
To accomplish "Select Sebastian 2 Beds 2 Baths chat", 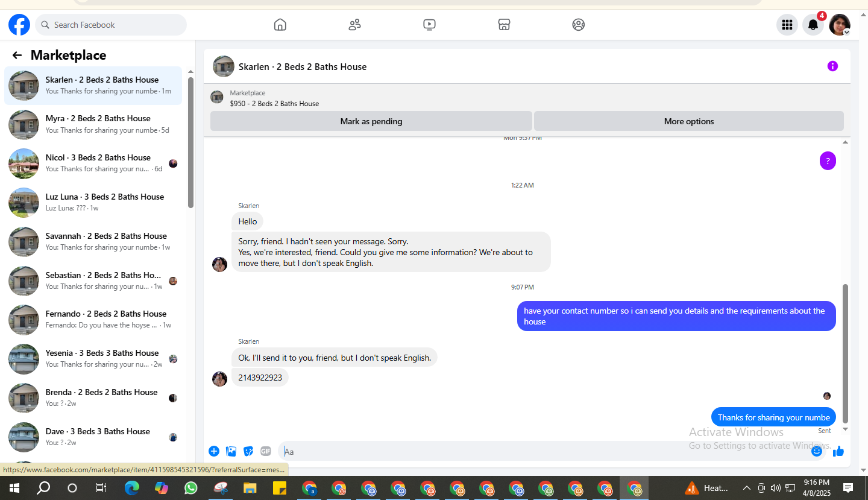I will tap(93, 281).
